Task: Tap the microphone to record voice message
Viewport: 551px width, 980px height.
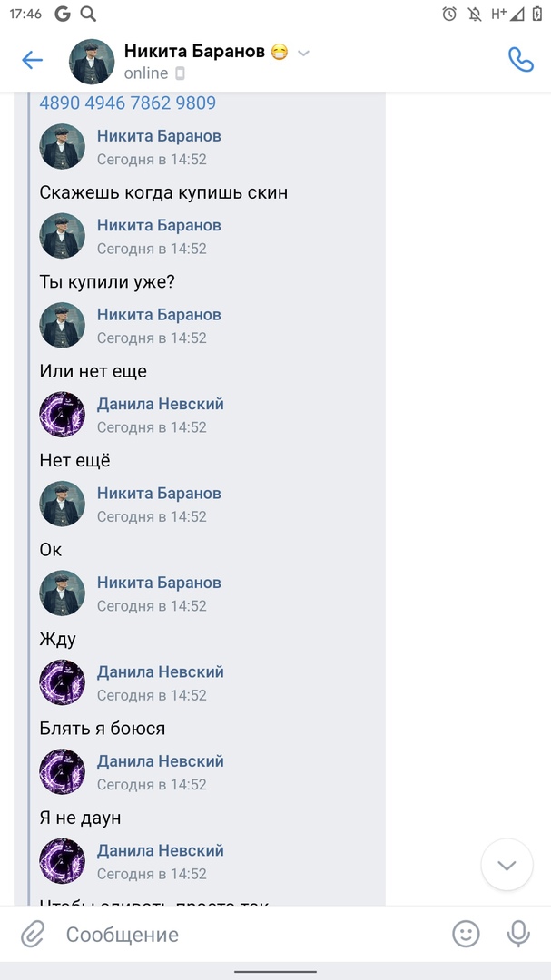Action: click(x=518, y=935)
